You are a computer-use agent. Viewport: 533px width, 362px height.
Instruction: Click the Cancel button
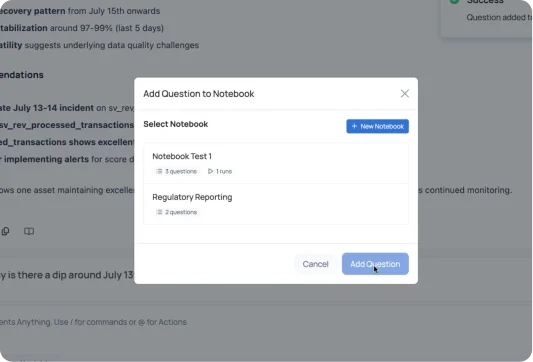(315, 264)
